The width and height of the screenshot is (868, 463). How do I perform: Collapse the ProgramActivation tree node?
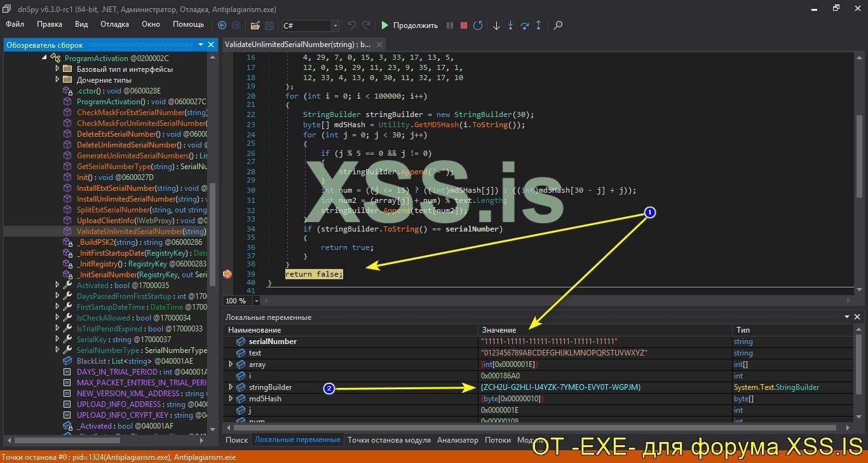coord(44,58)
